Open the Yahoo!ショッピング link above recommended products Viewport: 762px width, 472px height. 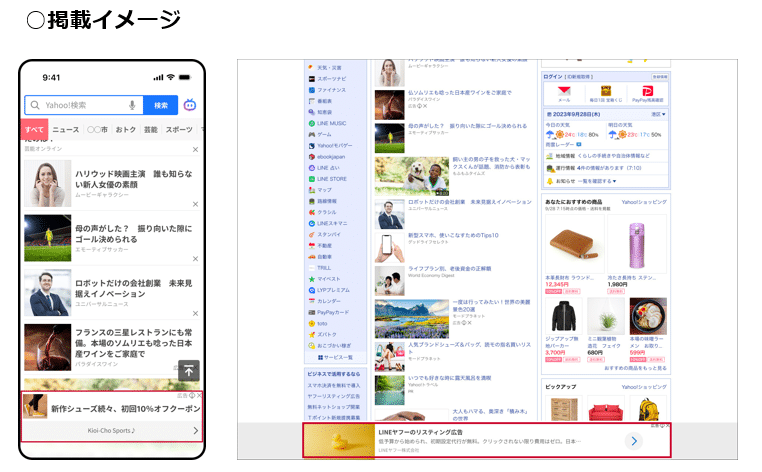click(x=644, y=202)
